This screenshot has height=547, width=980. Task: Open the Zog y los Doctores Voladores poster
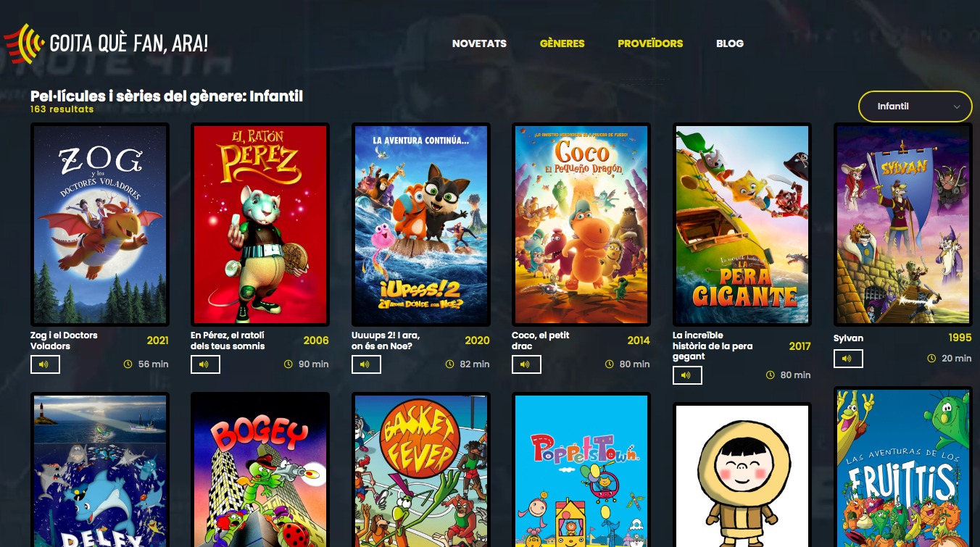click(x=100, y=225)
